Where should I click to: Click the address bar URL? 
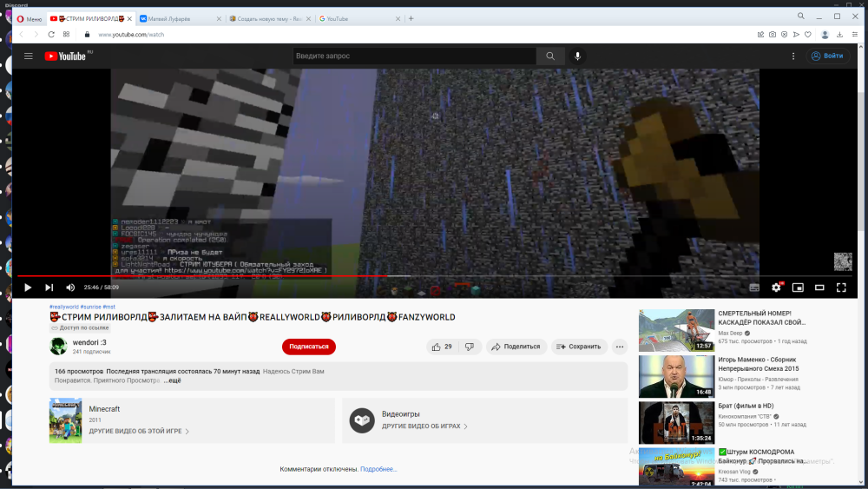[x=131, y=35]
